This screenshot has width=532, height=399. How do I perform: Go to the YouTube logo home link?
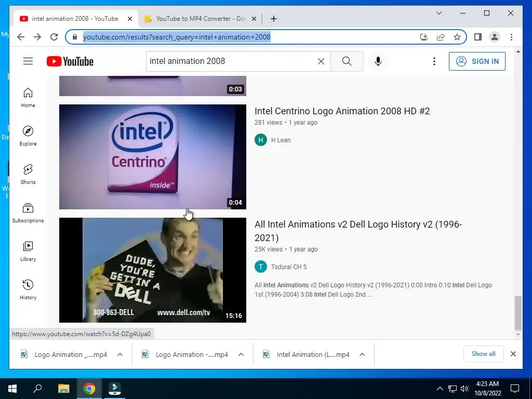70,61
